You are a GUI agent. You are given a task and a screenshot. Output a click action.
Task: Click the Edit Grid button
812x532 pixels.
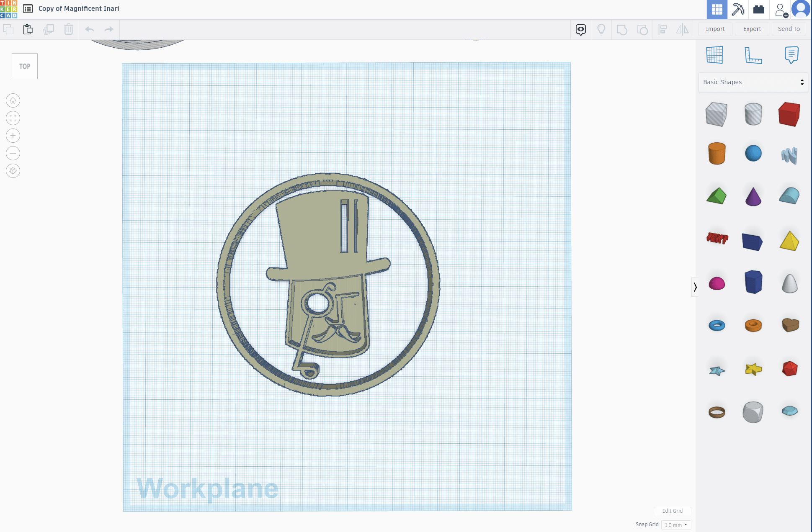pyautogui.click(x=672, y=511)
